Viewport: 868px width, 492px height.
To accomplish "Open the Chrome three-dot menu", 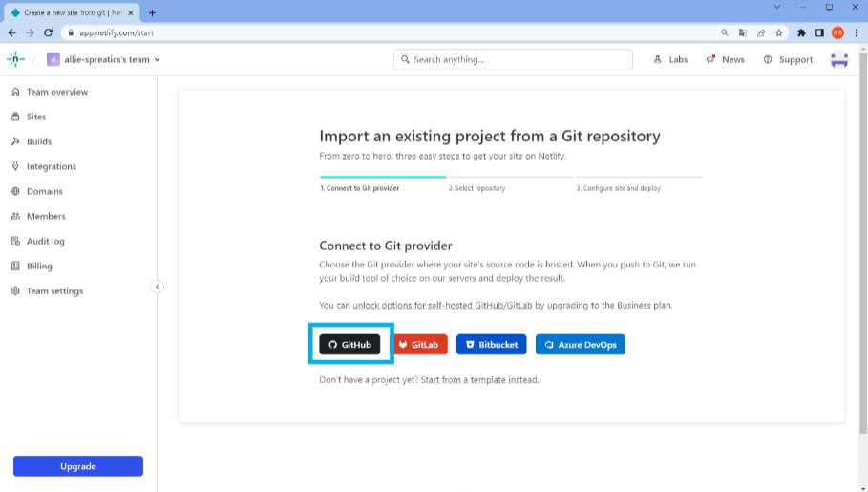I will pyautogui.click(x=856, y=32).
